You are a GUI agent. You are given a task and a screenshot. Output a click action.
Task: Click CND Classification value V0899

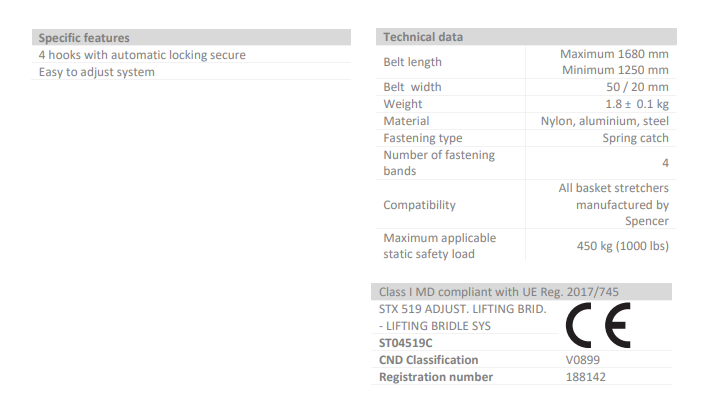pyautogui.click(x=583, y=360)
